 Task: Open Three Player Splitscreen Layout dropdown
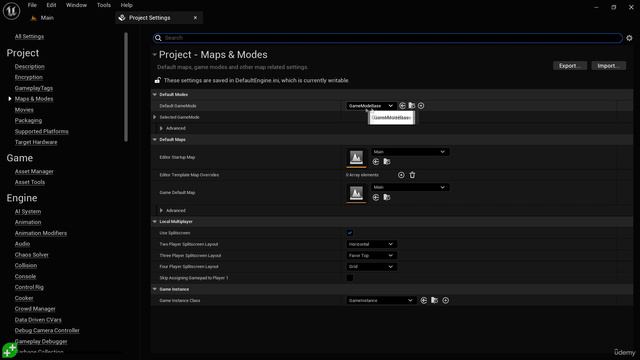pos(372,256)
